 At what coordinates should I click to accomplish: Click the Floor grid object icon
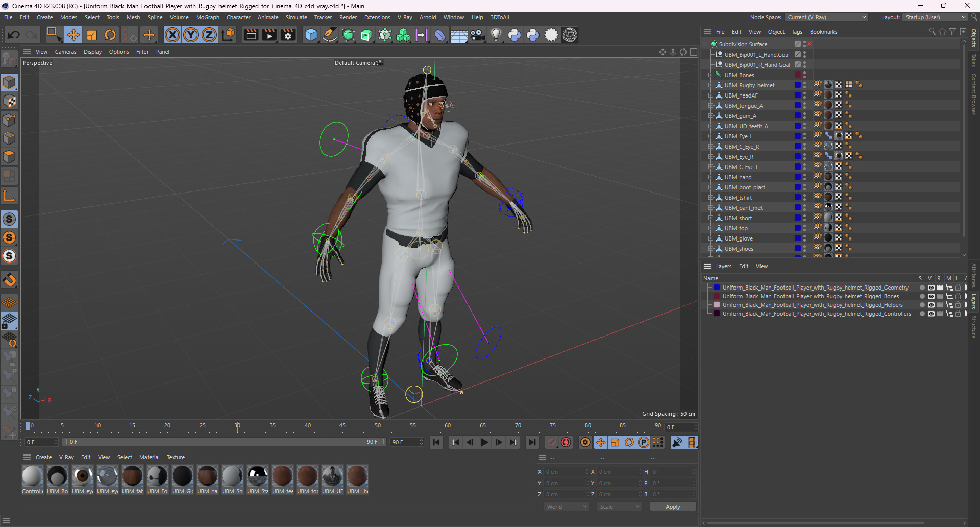coord(459,35)
